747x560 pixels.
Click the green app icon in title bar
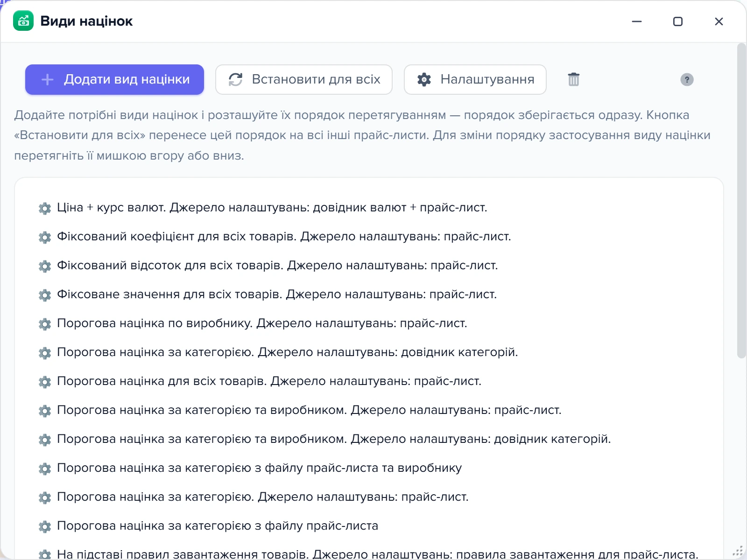click(x=23, y=21)
